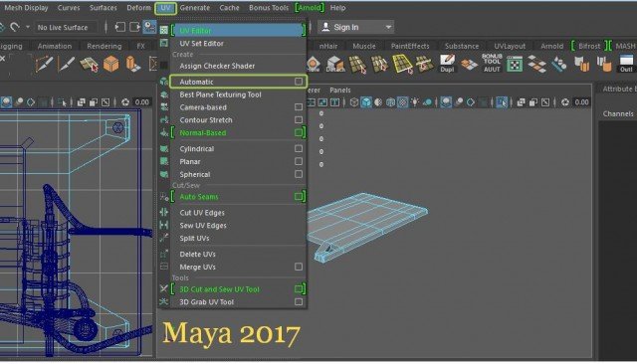Switch to the Bifrost shelf tab
Screen dimensions: 637x364
[589, 46]
